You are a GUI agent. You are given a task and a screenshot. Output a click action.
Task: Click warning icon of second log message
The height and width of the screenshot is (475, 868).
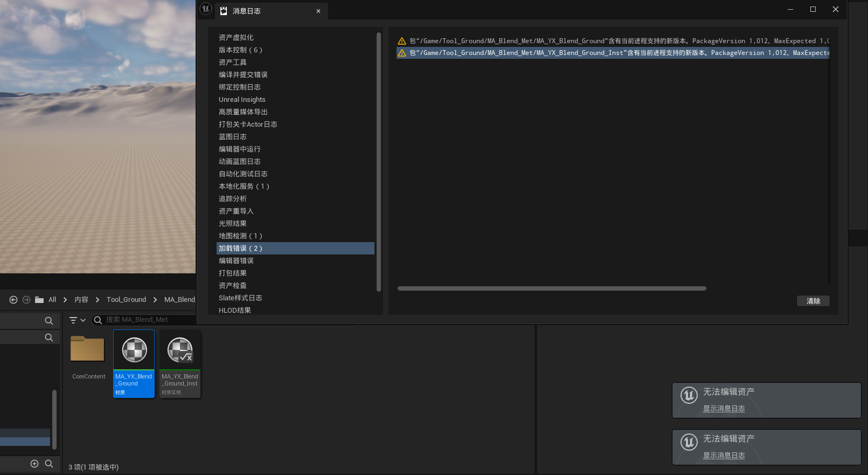tap(402, 53)
